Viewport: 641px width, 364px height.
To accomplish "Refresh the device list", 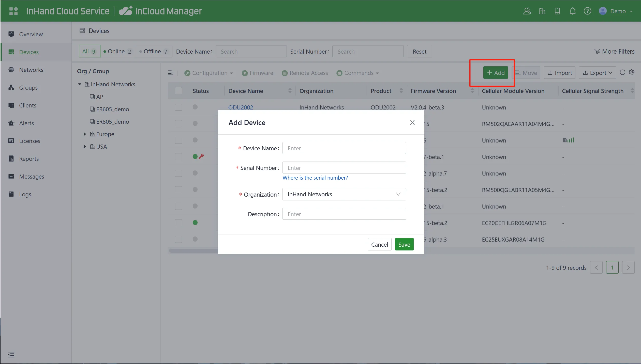I will (622, 72).
